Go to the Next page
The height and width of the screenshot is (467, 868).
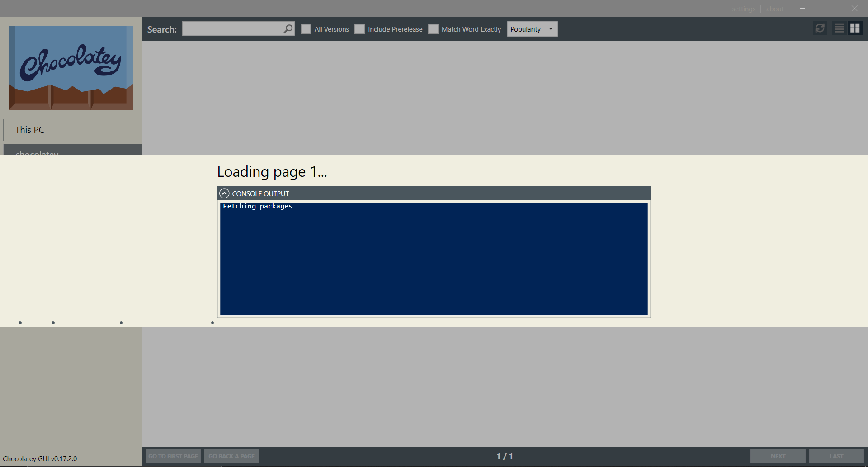[x=778, y=456]
